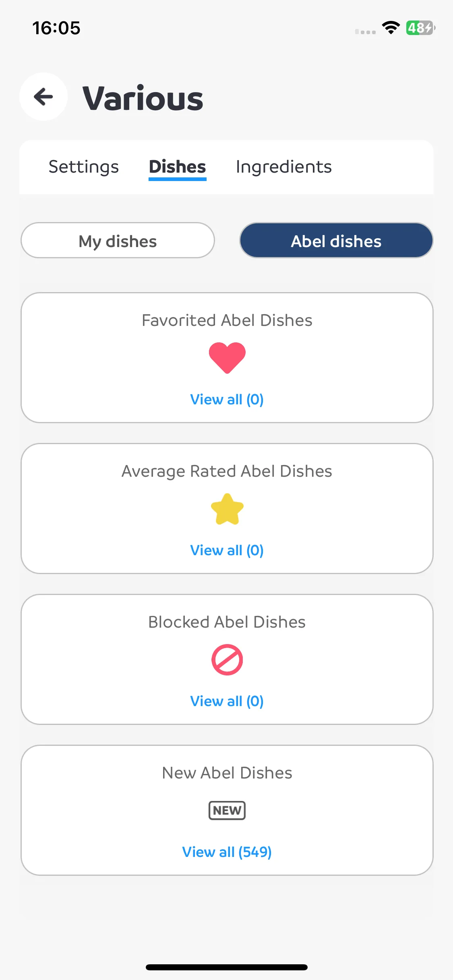
Task: Tap the Wi-Fi status icon
Action: [391, 28]
